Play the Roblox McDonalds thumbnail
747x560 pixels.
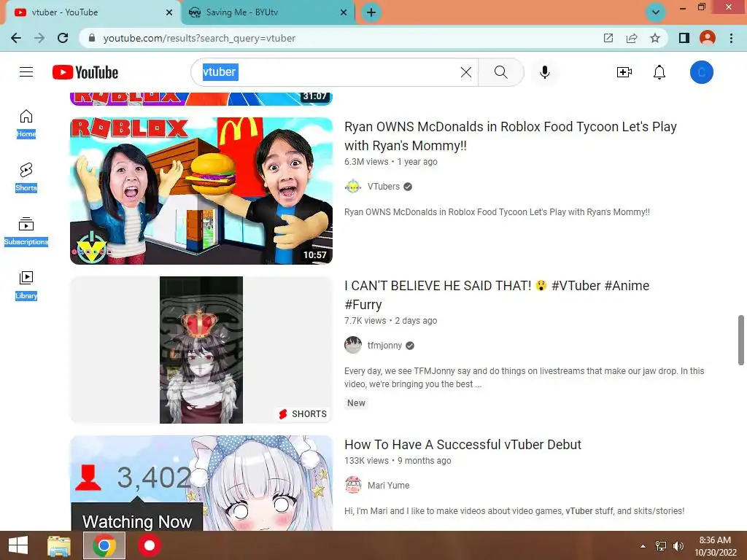coord(201,191)
